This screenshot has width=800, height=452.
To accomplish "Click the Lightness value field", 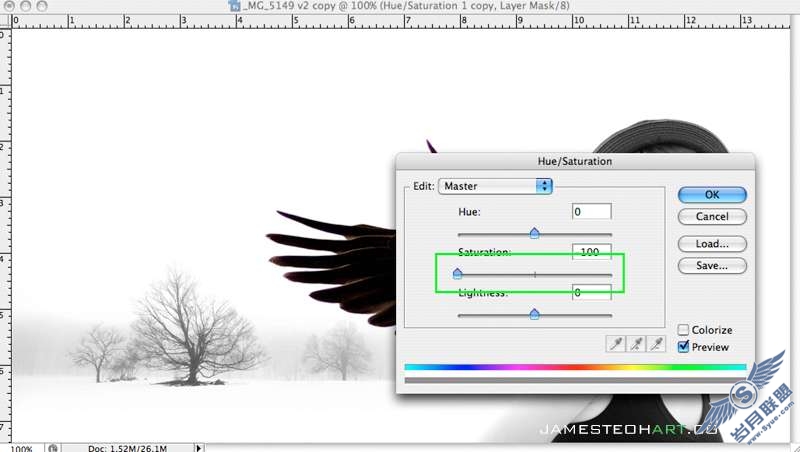I will 591,292.
